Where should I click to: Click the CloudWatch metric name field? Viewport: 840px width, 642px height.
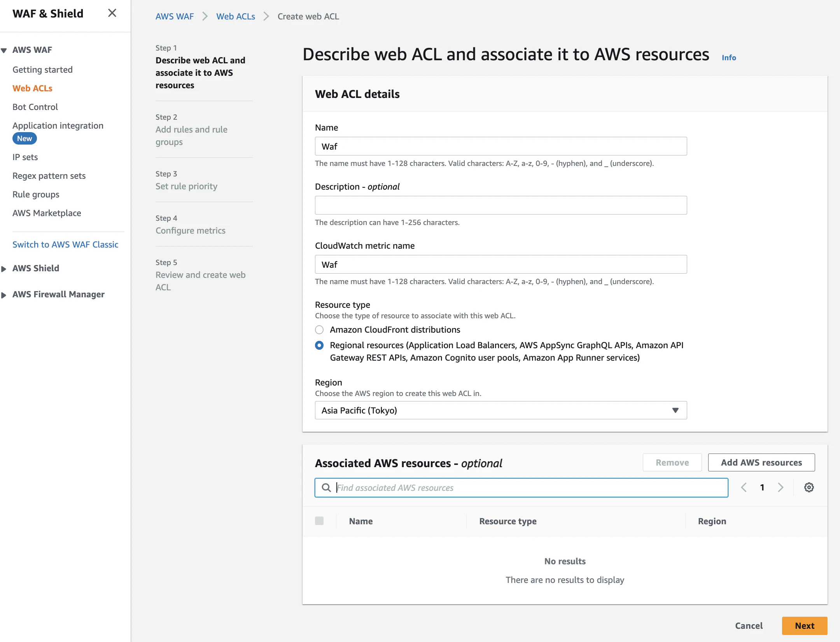click(501, 264)
